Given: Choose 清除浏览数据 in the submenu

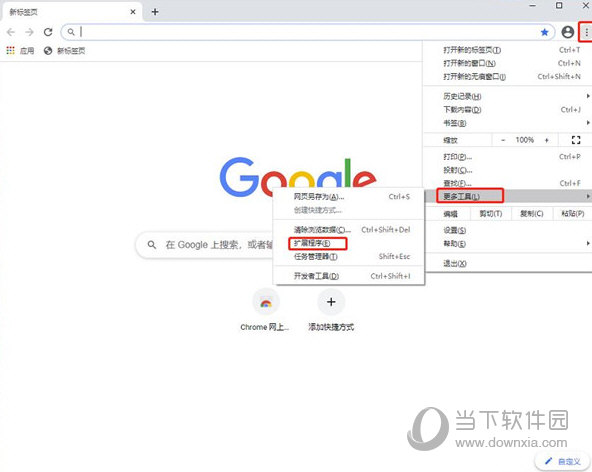Looking at the screenshot, I should pos(348,230).
